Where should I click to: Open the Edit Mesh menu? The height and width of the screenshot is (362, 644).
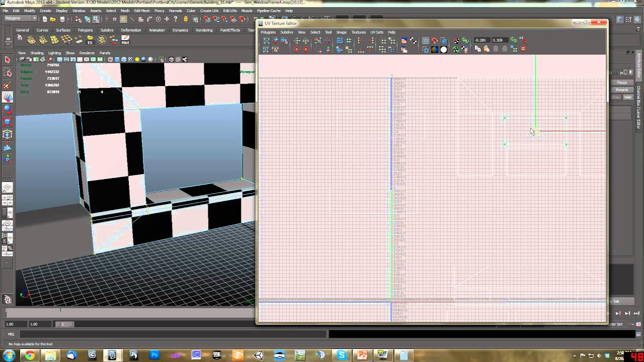pos(141,11)
